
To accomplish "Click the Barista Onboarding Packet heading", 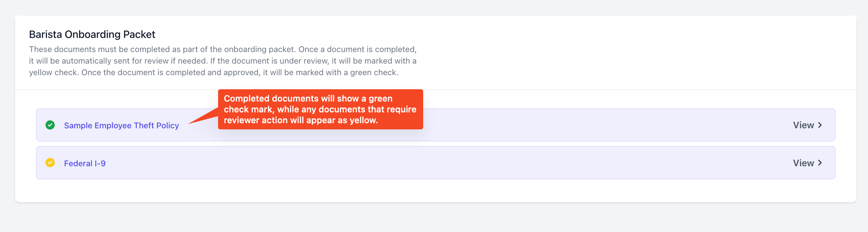I will pos(92,34).
